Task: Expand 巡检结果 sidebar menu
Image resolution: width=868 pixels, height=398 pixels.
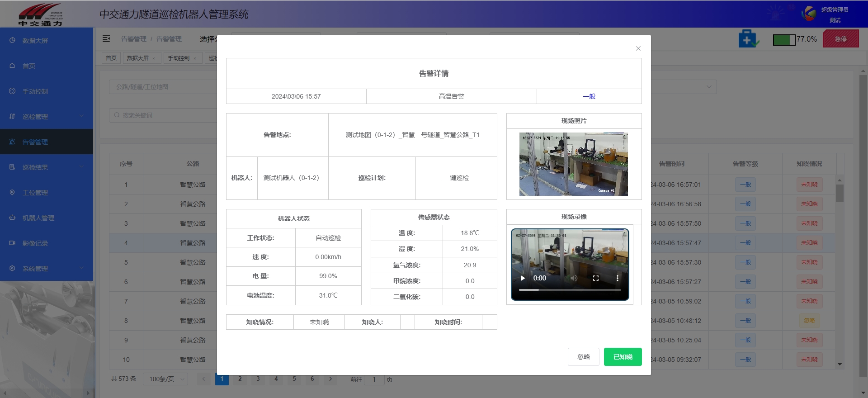Action: [x=47, y=167]
